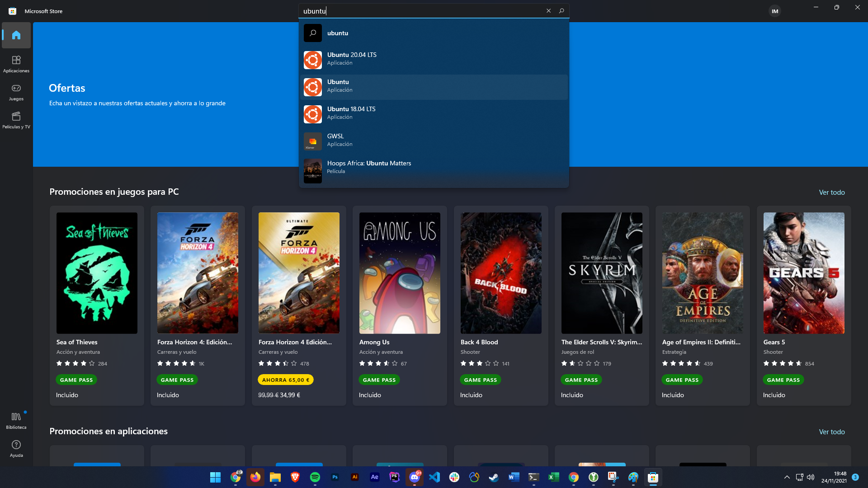Go to the Home section in sidebar

click(16, 35)
